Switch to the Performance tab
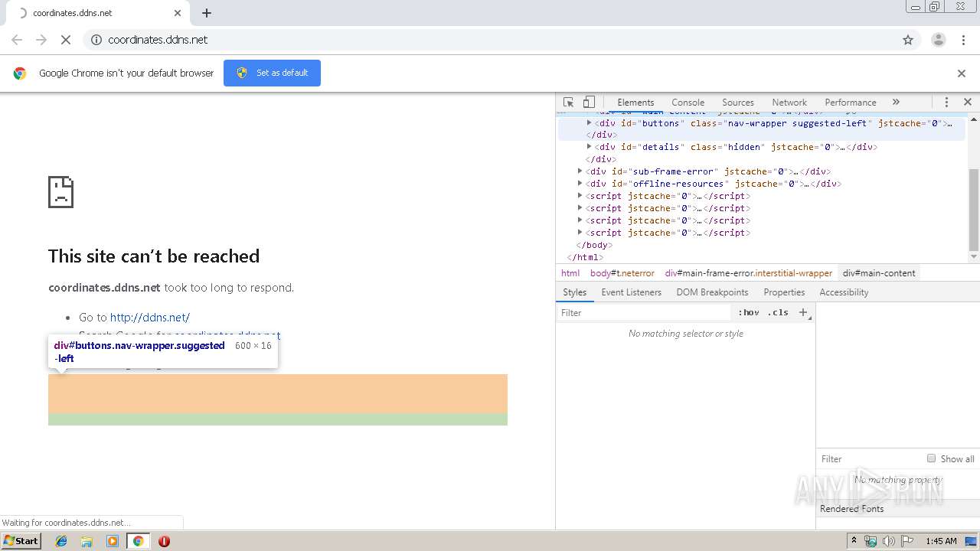Screen dimensions: 980x551 tap(851, 103)
